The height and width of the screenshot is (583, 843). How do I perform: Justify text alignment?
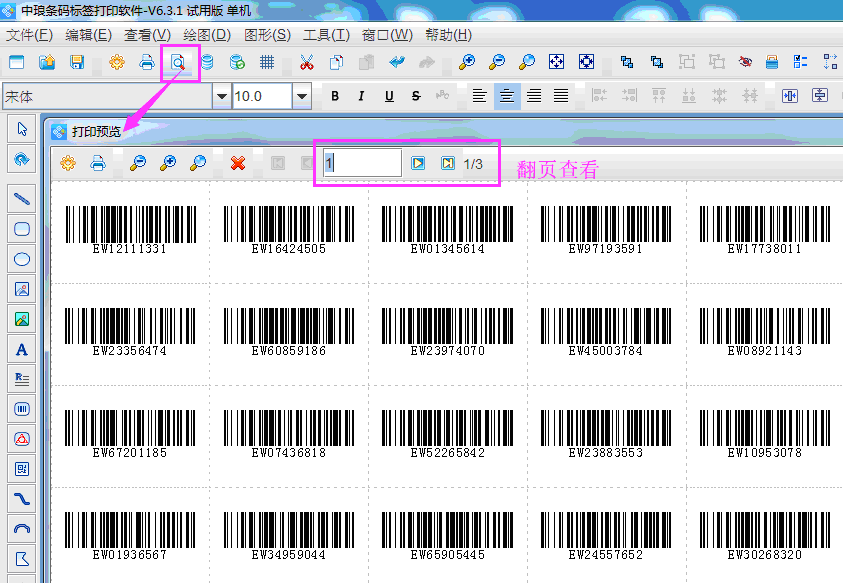561,96
